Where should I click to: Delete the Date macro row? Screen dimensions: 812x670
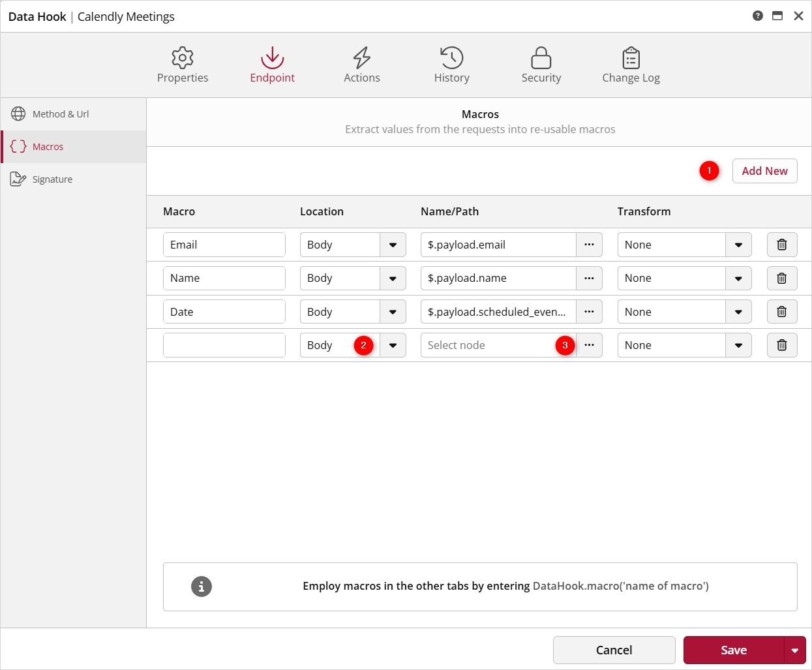pos(782,312)
